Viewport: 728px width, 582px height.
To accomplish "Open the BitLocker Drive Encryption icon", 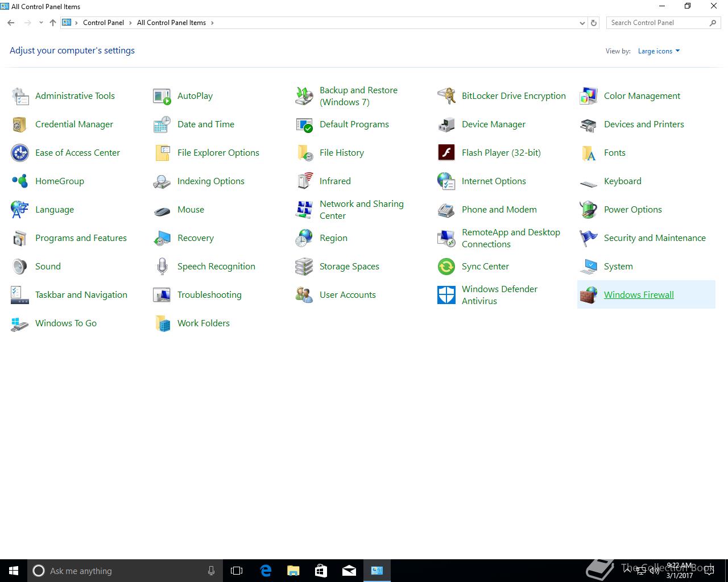I will click(446, 96).
